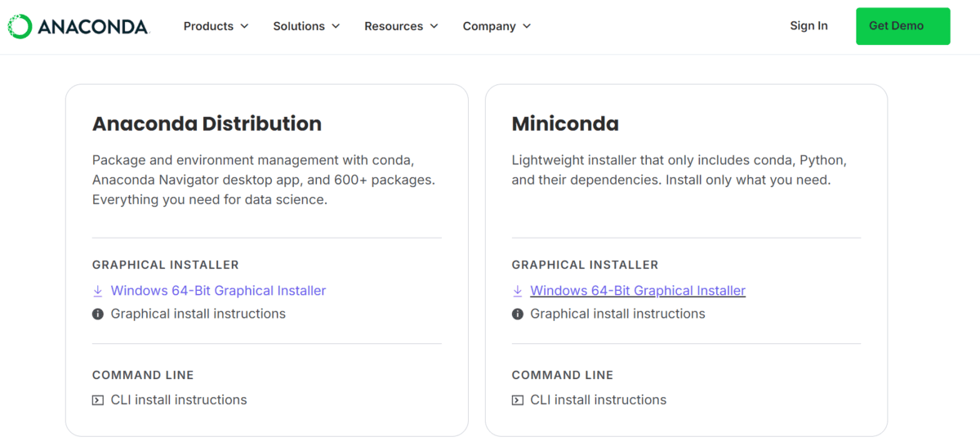
Task: Click info icon in Anaconda Distribution card
Action: pos(98,314)
